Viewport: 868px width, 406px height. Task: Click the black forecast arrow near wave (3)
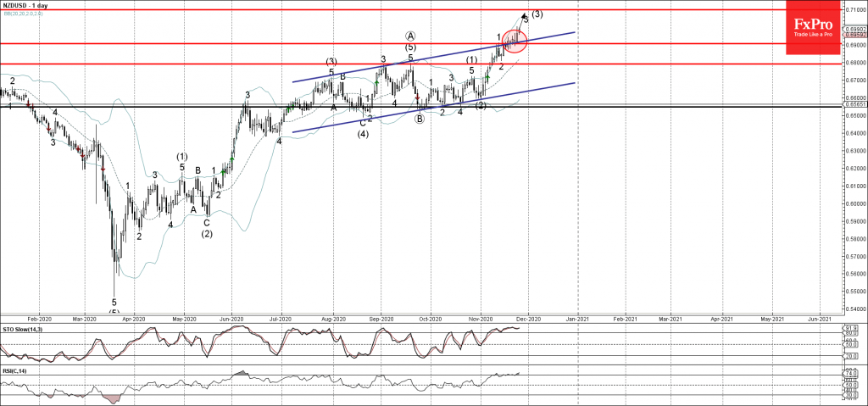(524, 16)
